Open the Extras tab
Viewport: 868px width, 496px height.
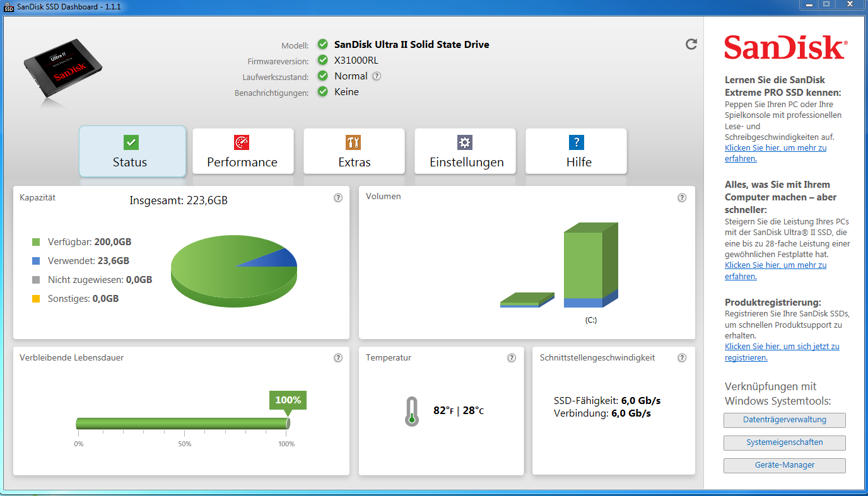tap(355, 151)
